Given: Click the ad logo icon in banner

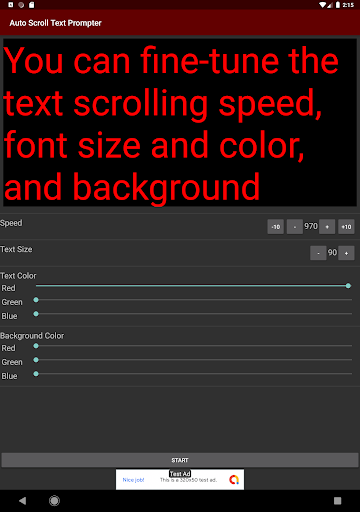Looking at the screenshot, I should 234,480.
